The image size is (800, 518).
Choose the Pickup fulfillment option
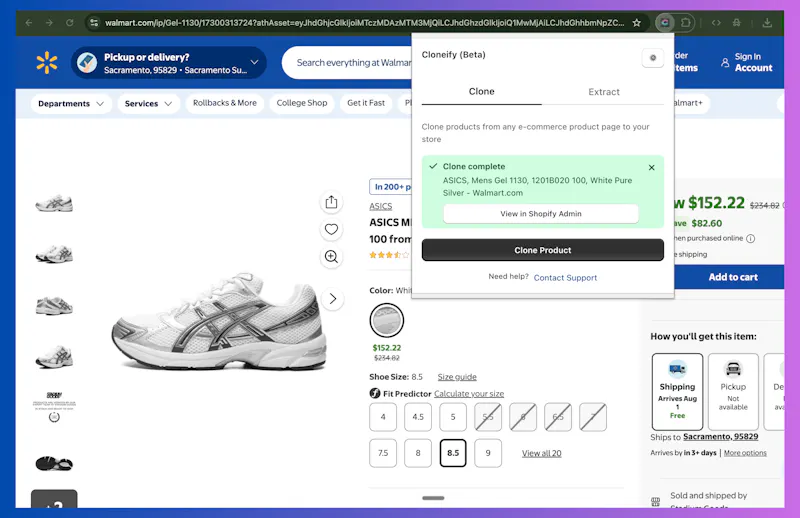[x=733, y=392]
